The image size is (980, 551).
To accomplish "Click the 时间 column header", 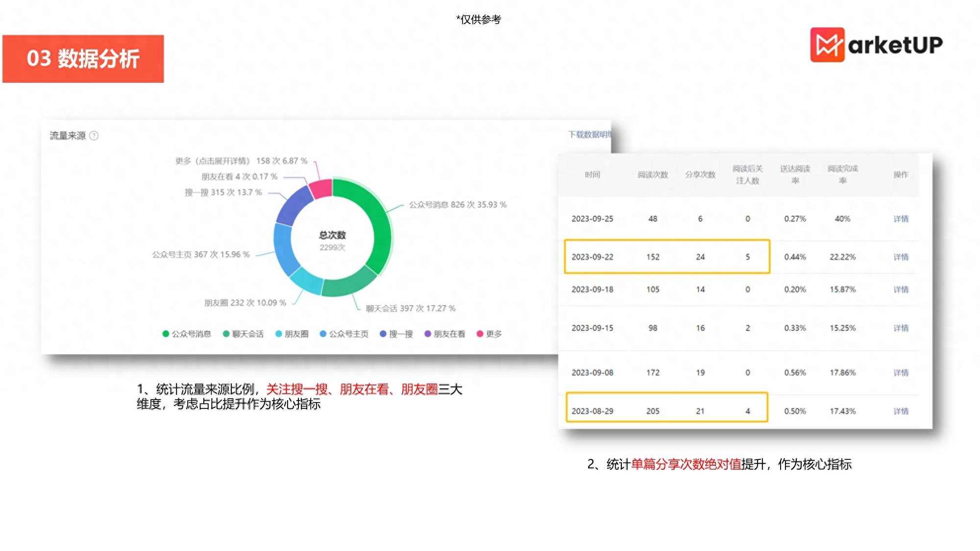I will pyautogui.click(x=592, y=174).
